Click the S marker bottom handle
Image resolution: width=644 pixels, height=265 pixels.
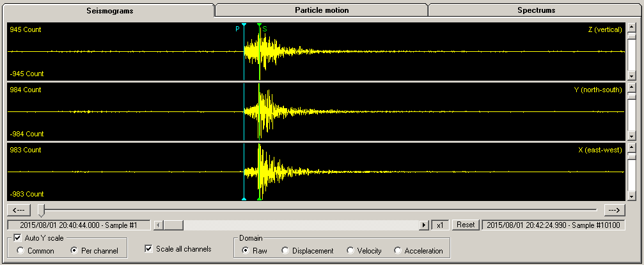tap(259, 199)
